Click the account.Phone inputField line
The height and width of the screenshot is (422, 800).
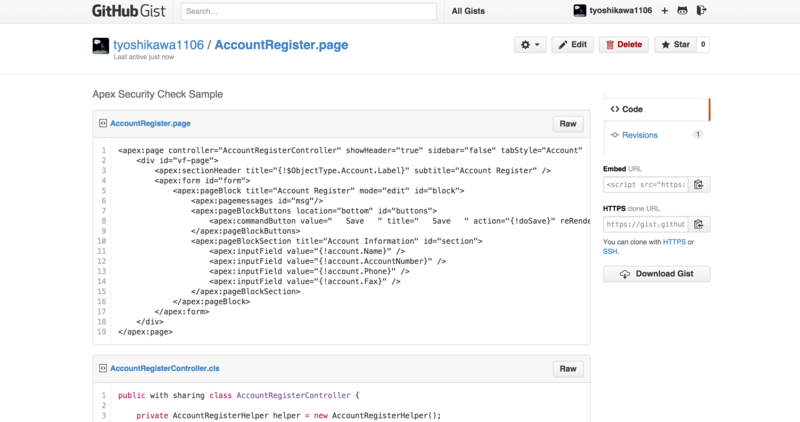coord(309,271)
